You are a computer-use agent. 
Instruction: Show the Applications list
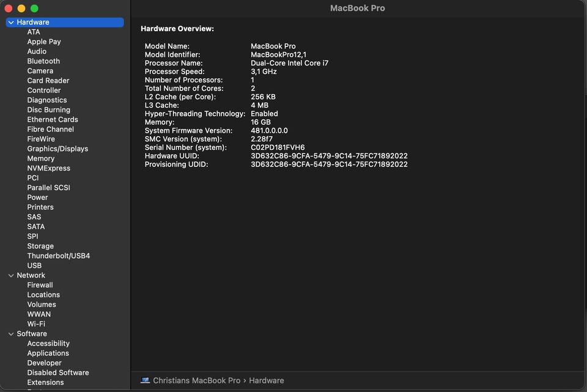(x=48, y=353)
